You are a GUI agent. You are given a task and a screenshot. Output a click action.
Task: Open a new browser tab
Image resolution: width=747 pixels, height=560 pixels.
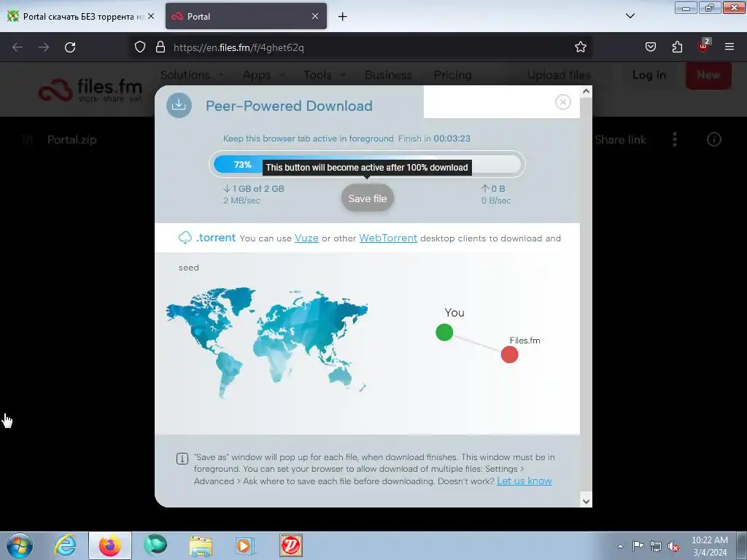[343, 17]
